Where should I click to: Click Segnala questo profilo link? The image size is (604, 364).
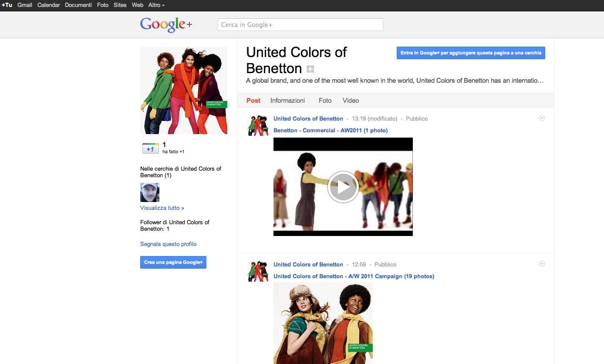pyautogui.click(x=168, y=244)
